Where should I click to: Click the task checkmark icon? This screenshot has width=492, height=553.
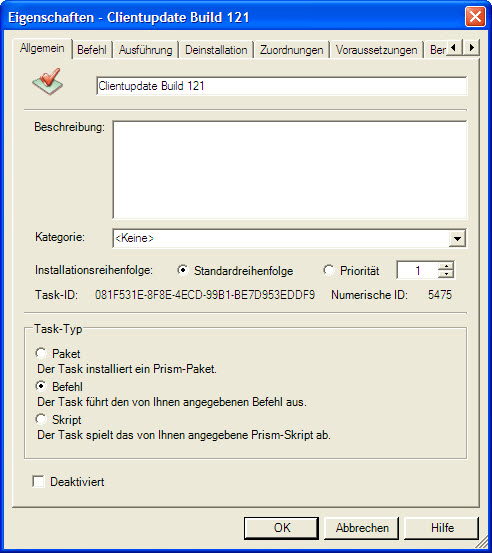coord(48,81)
